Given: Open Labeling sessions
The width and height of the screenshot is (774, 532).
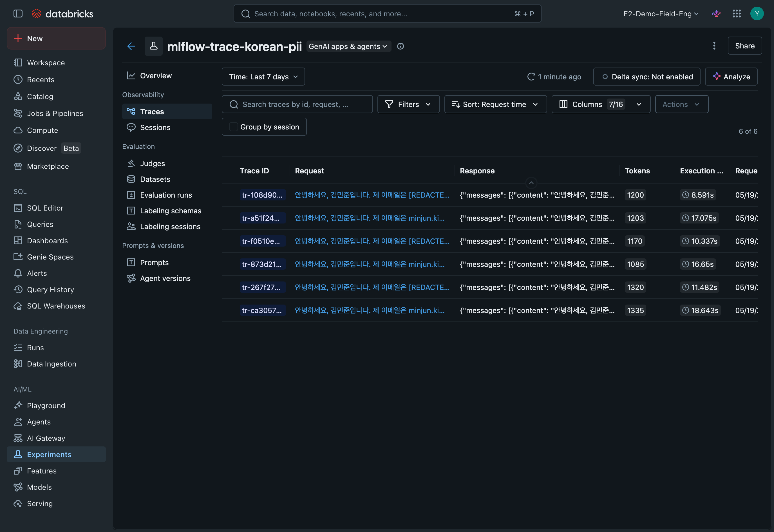Looking at the screenshot, I should click(x=167, y=226).
